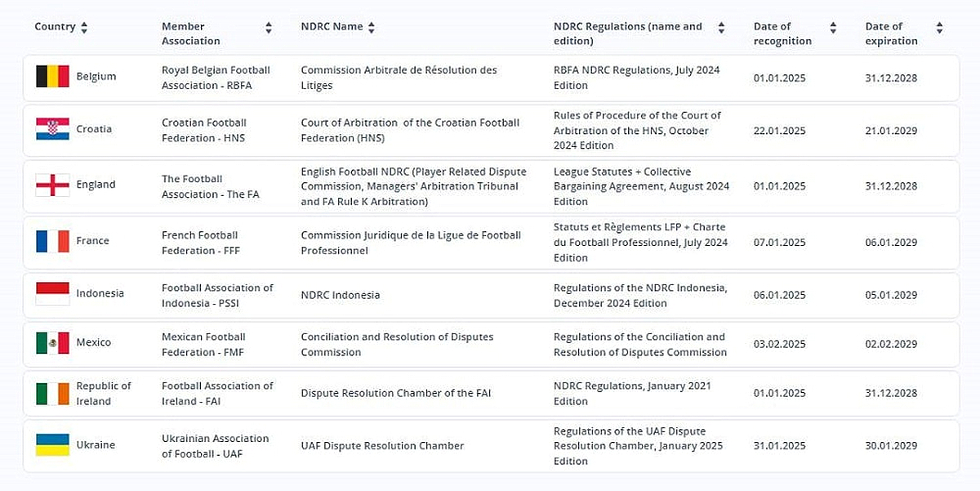Click the Croatia flag icon

tap(52, 129)
